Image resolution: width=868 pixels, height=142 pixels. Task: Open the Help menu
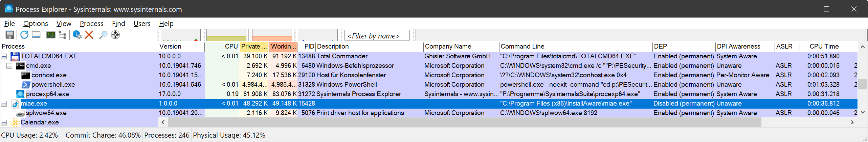[166, 24]
